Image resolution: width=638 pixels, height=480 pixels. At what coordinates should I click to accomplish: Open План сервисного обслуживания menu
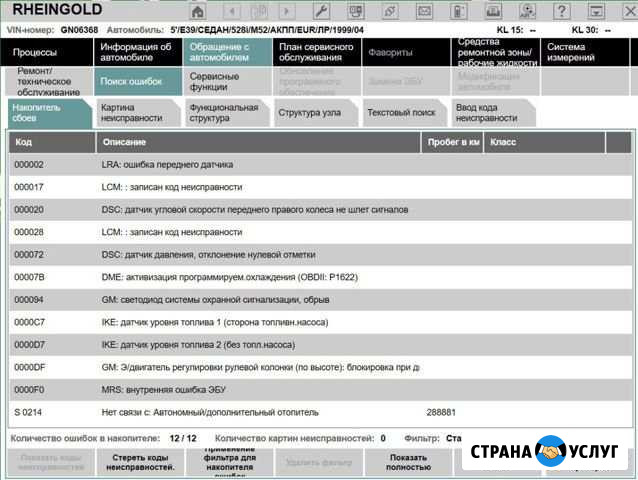[x=317, y=52]
